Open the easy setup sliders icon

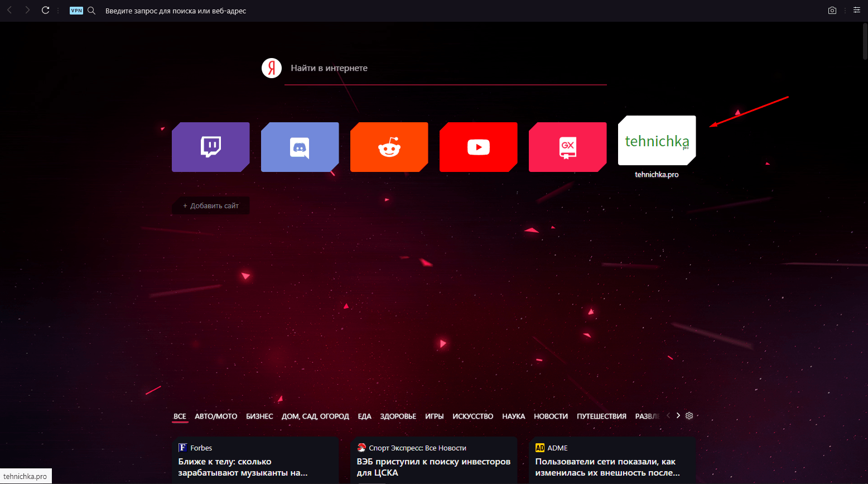point(857,10)
